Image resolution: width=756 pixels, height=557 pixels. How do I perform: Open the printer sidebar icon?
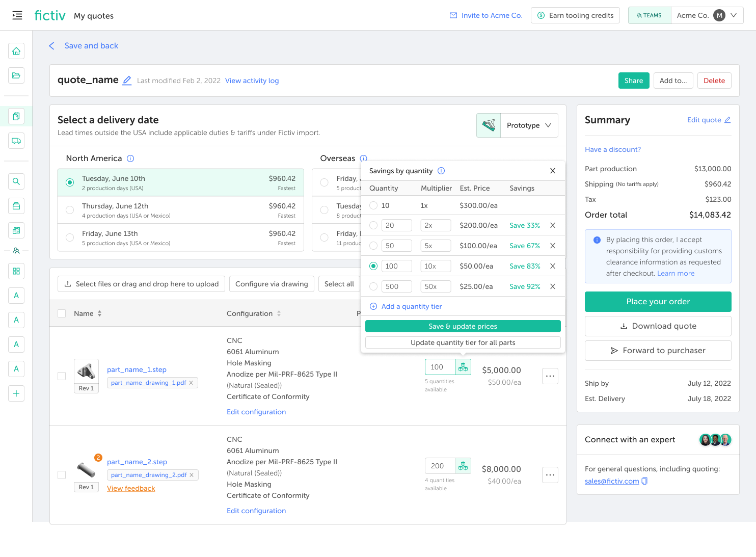click(x=16, y=206)
